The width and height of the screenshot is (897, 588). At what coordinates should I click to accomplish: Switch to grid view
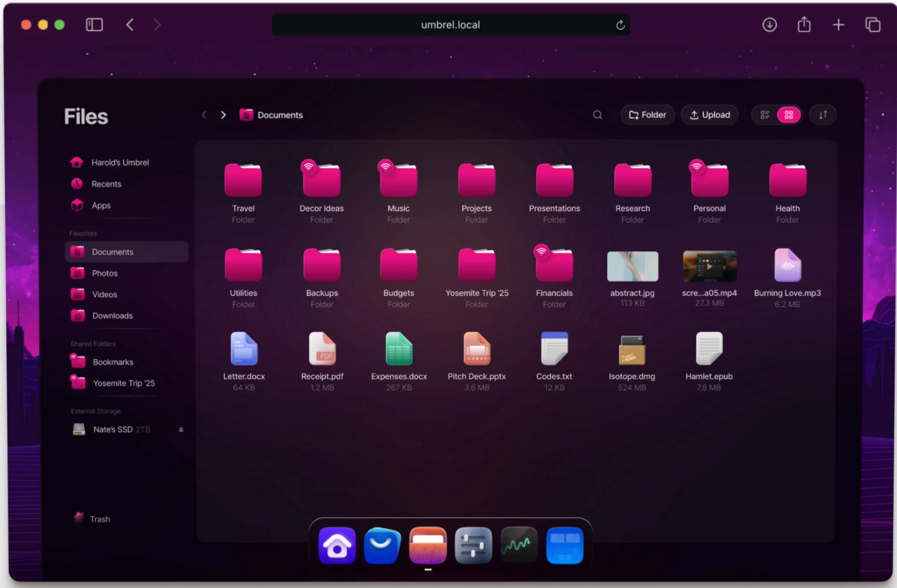[x=789, y=115]
